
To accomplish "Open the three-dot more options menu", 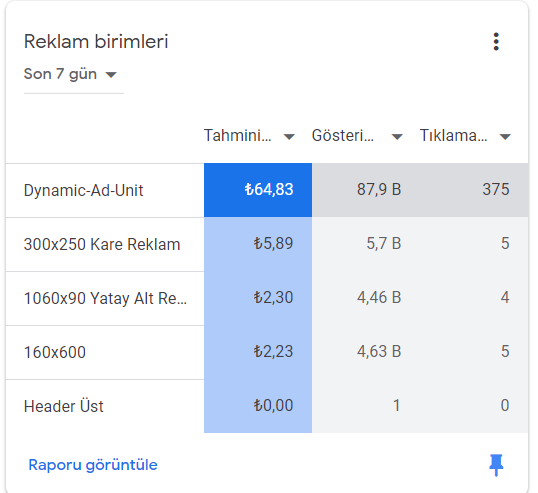I will tap(496, 42).
